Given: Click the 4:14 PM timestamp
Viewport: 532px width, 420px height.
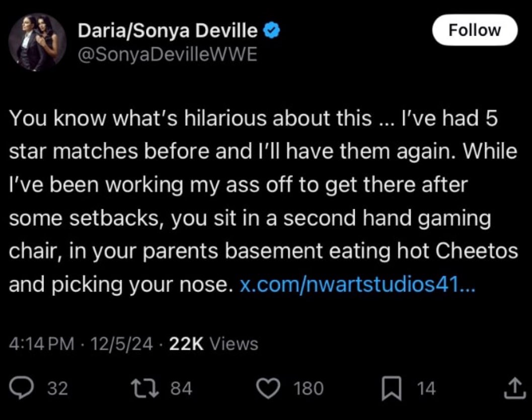Looking at the screenshot, I should (41, 344).
